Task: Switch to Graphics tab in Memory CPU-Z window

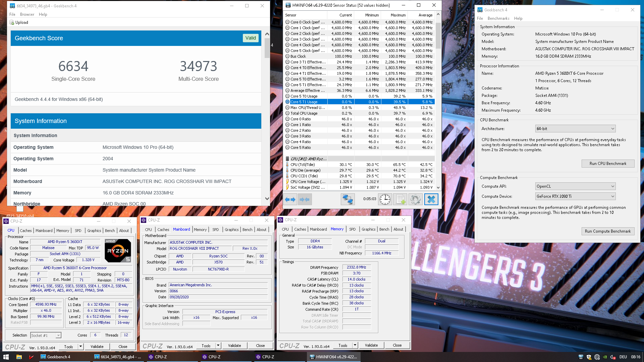Action: (369, 229)
